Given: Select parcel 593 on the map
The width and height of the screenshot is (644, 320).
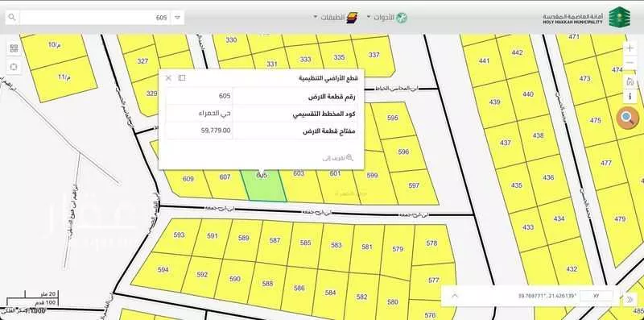Looking at the screenshot, I should (179, 235).
